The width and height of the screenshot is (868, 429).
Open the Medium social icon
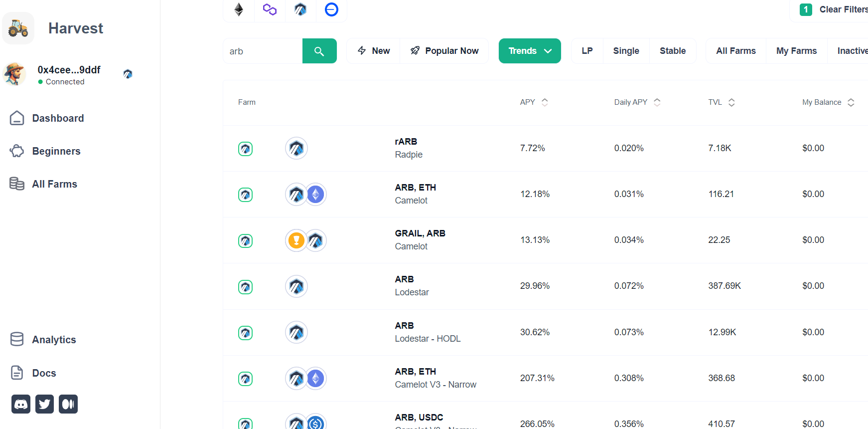point(68,404)
